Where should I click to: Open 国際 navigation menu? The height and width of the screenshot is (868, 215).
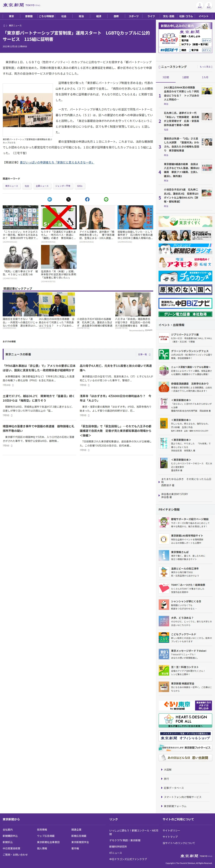(116, 16)
